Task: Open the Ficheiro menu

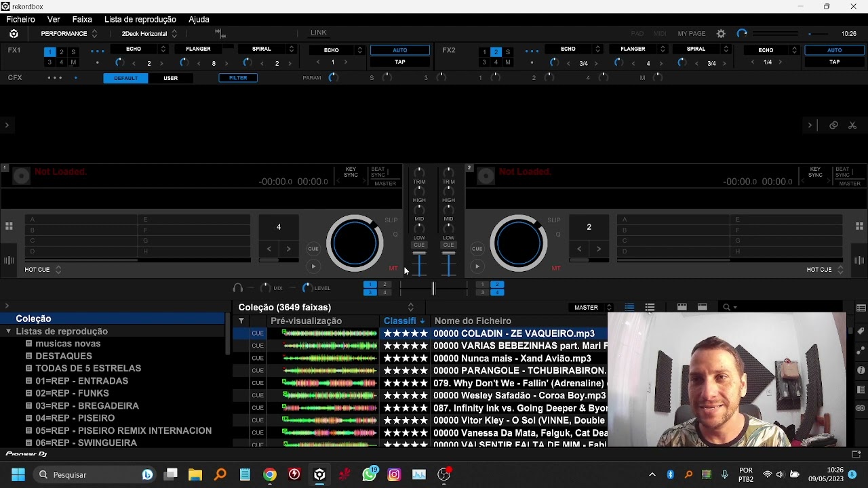Action: point(20,20)
